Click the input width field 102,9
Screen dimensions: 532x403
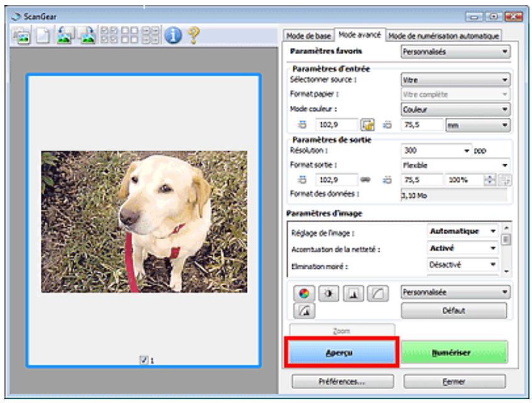point(337,125)
